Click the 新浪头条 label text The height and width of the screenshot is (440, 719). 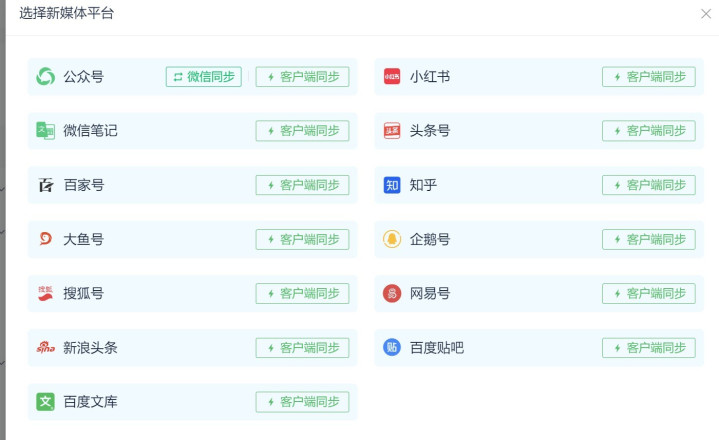(x=90, y=348)
